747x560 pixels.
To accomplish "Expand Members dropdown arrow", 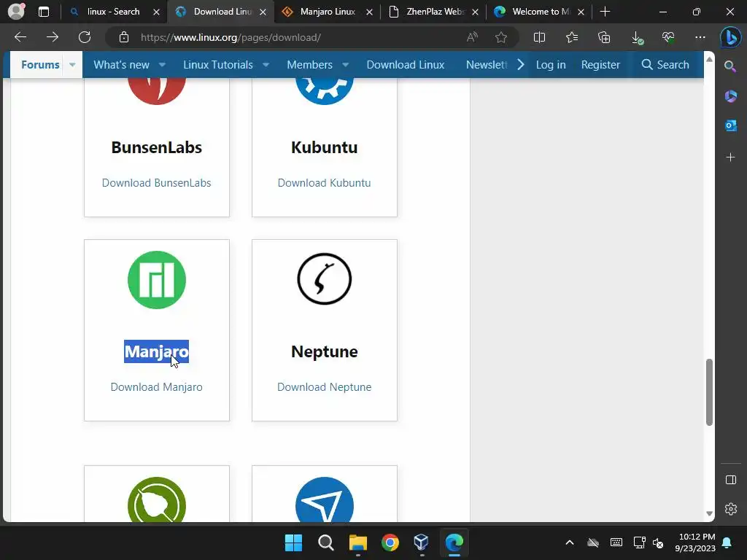I will point(345,65).
